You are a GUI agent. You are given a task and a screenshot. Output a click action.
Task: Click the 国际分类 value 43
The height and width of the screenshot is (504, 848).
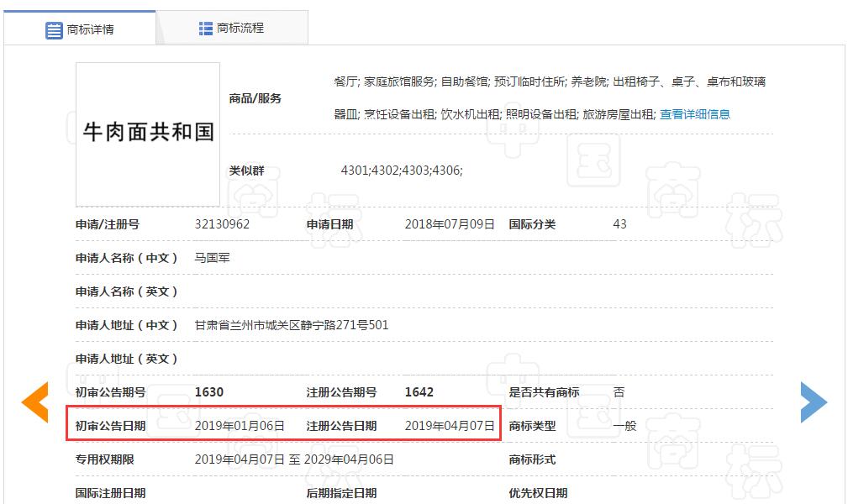pos(619,224)
